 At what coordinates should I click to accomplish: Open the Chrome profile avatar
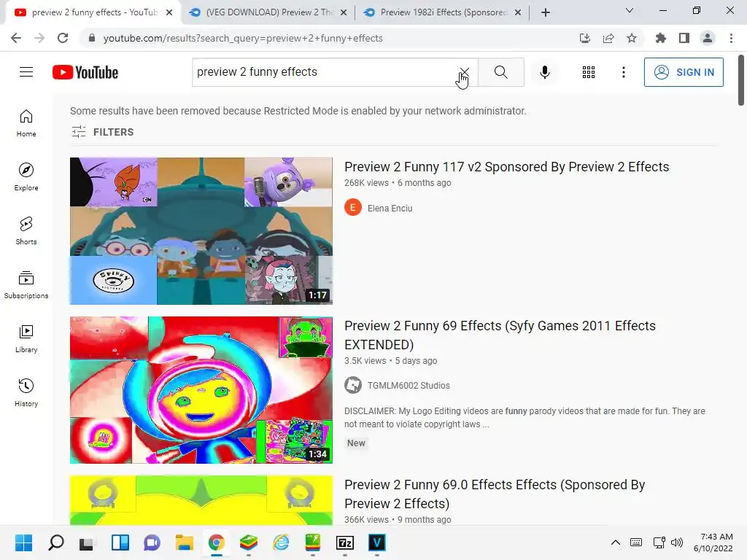(708, 38)
